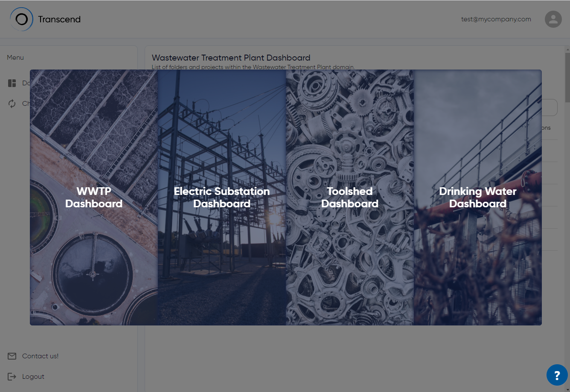Select the WWTP Dashboard card
The image size is (570, 392).
(94, 197)
